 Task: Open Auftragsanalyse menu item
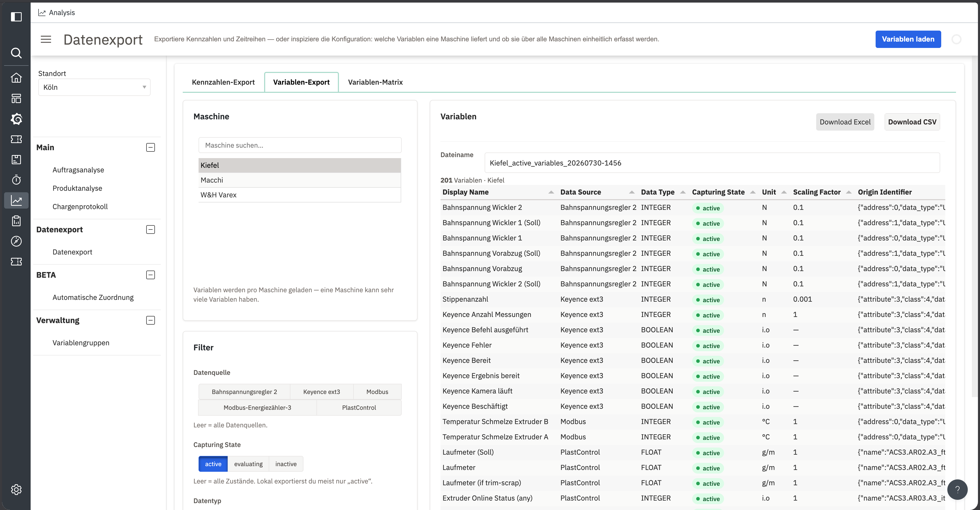pyautogui.click(x=78, y=170)
